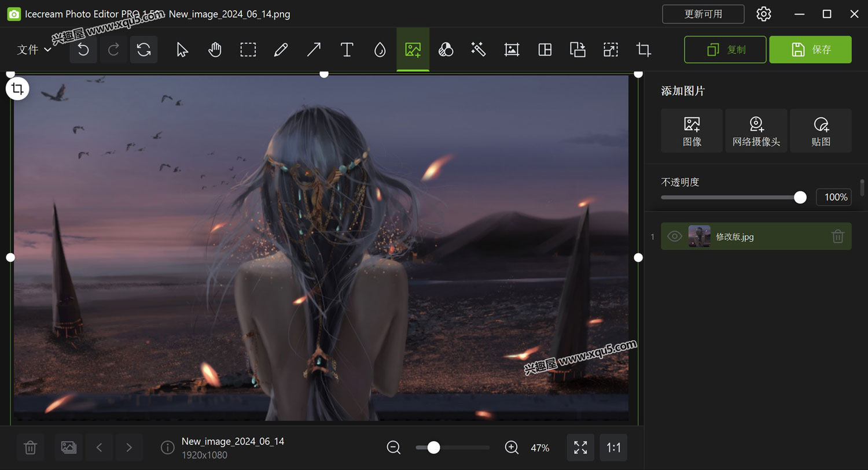Select the pencil draw tool
The width and height of the screenshot is (868, 470).
tap(281, 50)
